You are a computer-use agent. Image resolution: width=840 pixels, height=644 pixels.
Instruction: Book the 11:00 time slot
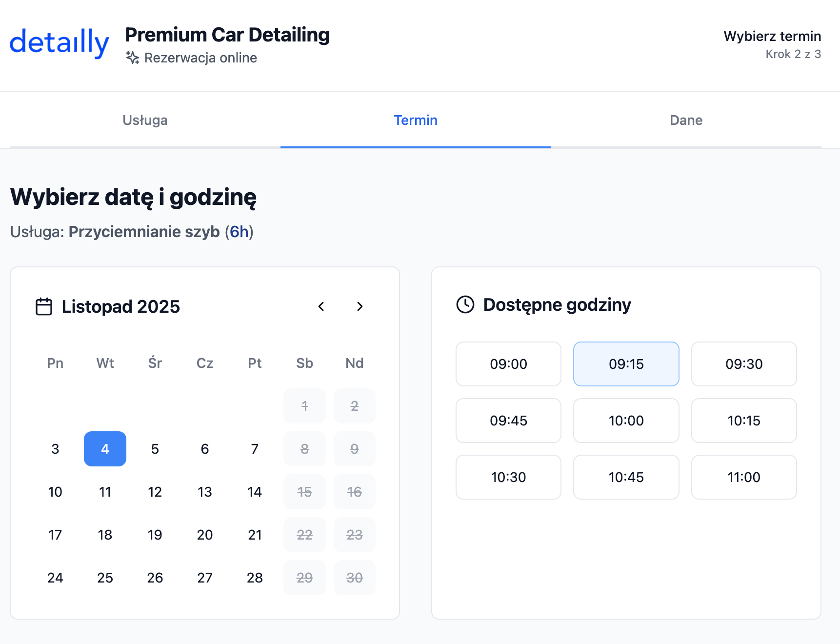coord(743,477)
